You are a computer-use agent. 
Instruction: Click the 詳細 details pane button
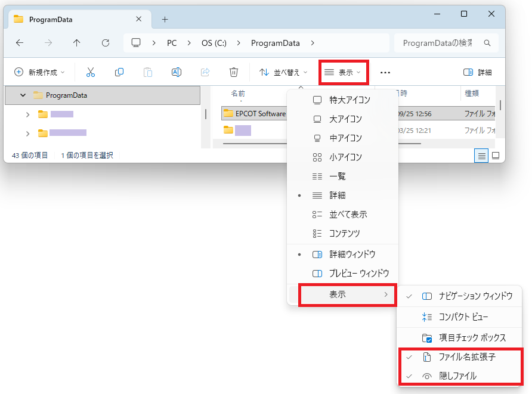point(478,72)
